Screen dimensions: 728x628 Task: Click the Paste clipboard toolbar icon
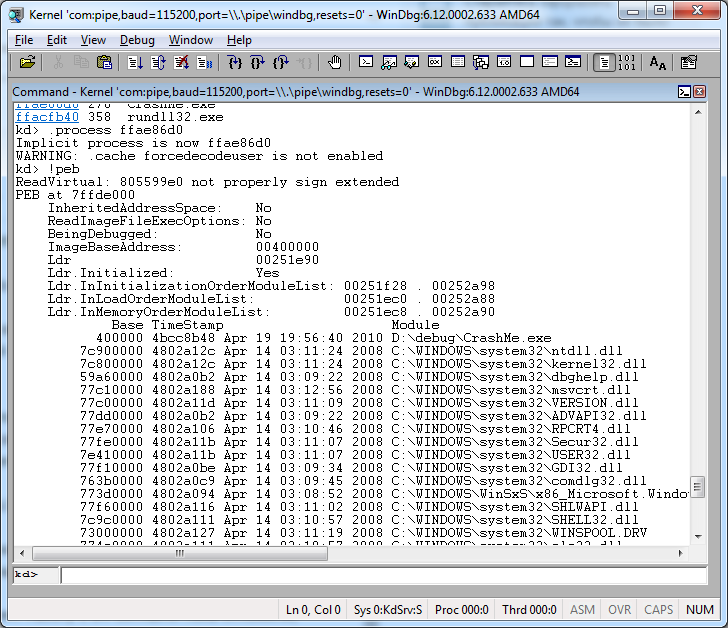pos(104,62)
